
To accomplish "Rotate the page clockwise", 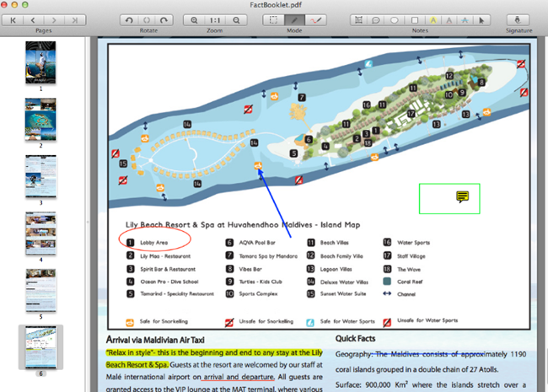I will [164, 20].
